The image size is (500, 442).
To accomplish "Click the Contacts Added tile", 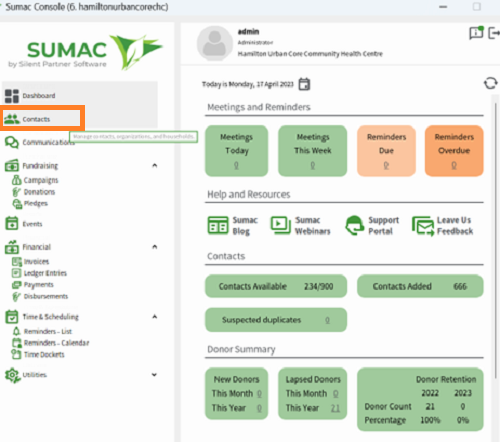I will pyautogui.click(x=420, y=286).
